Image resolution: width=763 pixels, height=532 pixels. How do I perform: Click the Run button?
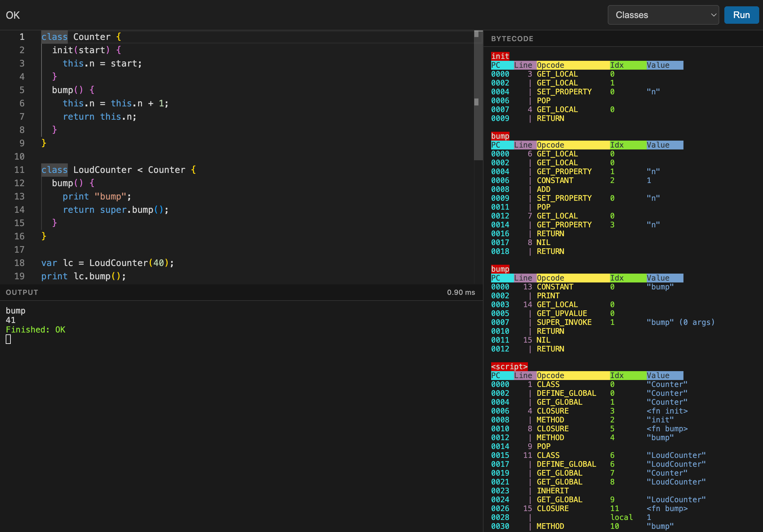coord(741,15)
